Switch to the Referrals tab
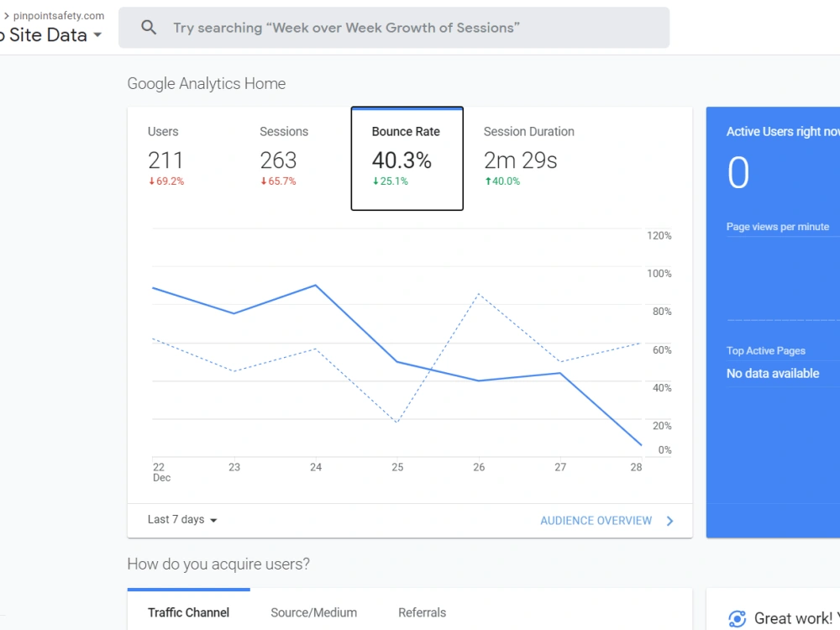The height and width of the screenshot is (630, 840). [x=423, y=612]
